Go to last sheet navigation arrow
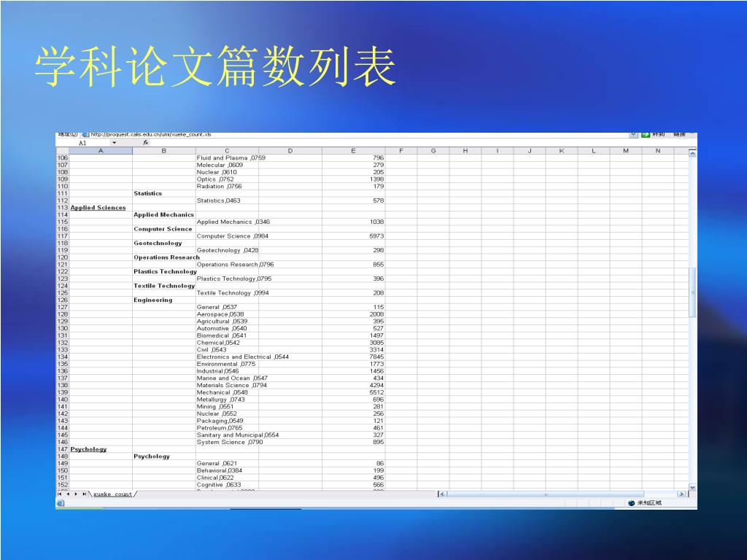Image resolution: width=747 pixels, height=560 pixels. click(x=84, y=494)
